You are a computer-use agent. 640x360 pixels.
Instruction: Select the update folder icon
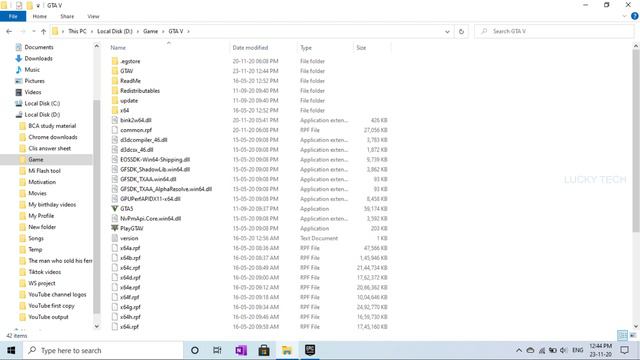click(115, 100)
